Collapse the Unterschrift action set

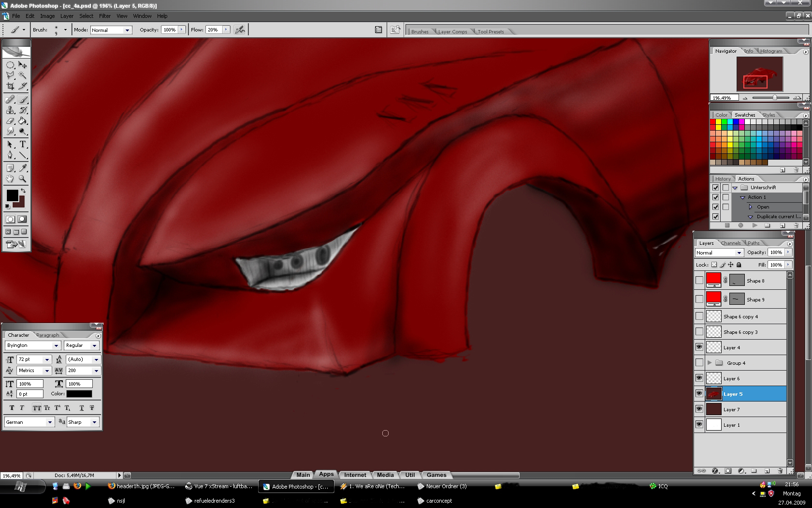click(x=735, y=188)
